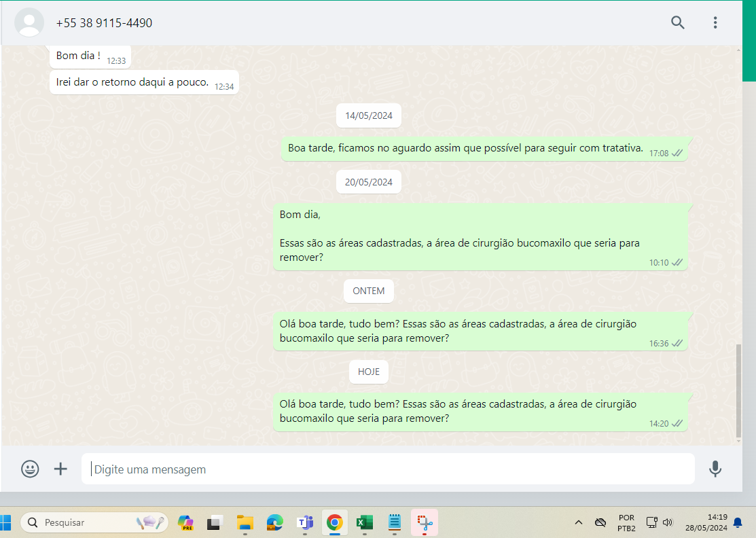Open search in conversation

coord(677,22)
